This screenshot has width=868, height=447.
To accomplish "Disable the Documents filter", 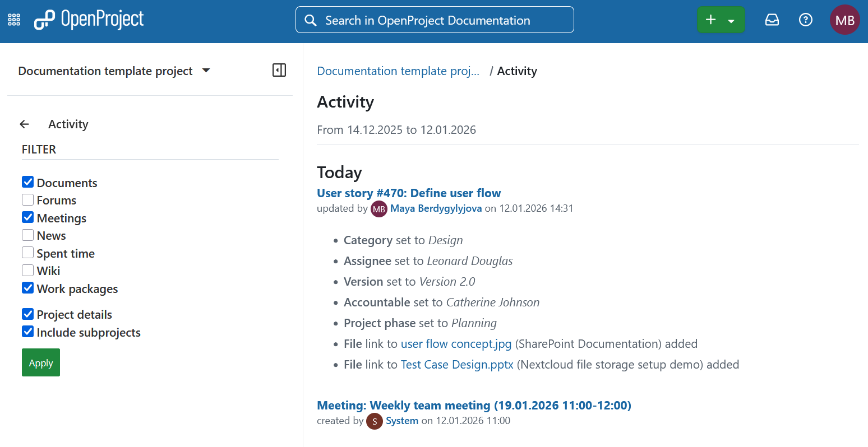I will [x=27, y=181].
